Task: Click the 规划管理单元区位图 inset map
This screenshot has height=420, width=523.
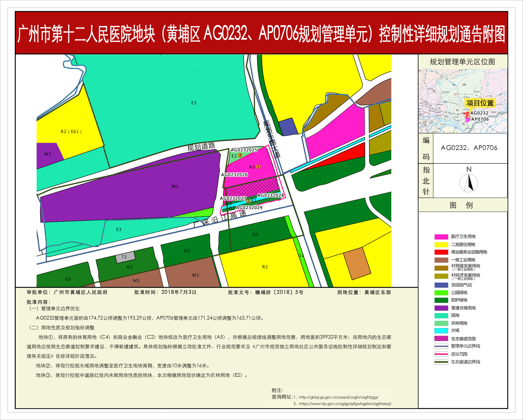Action: click(463, 101)
